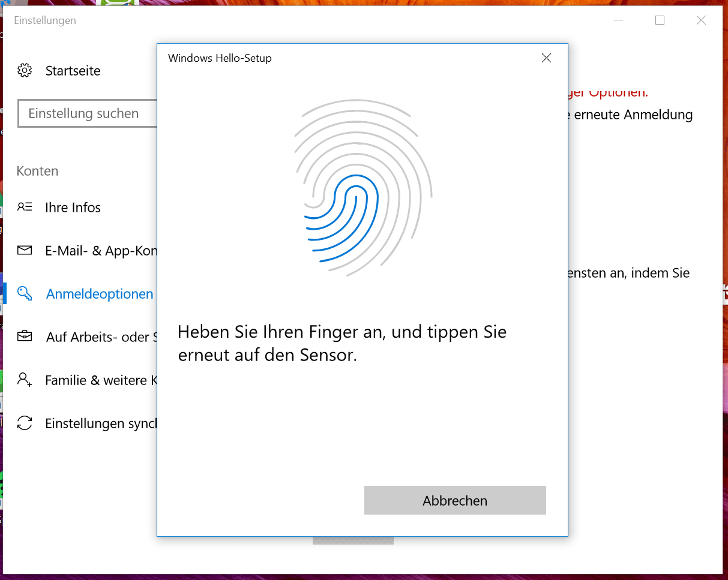Click the fingerprint graphic in Hello setup
The width and height of the screenshot is (728, 580).
(363, 187)
